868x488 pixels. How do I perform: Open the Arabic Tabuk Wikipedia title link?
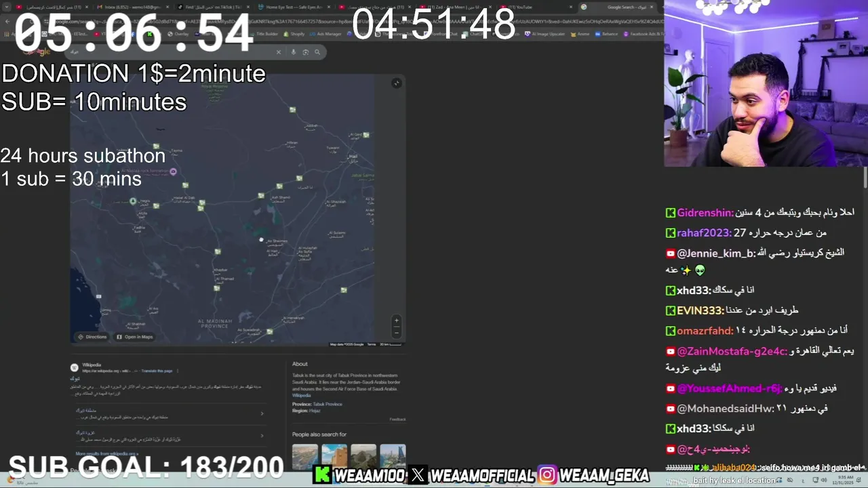[75, 379]
